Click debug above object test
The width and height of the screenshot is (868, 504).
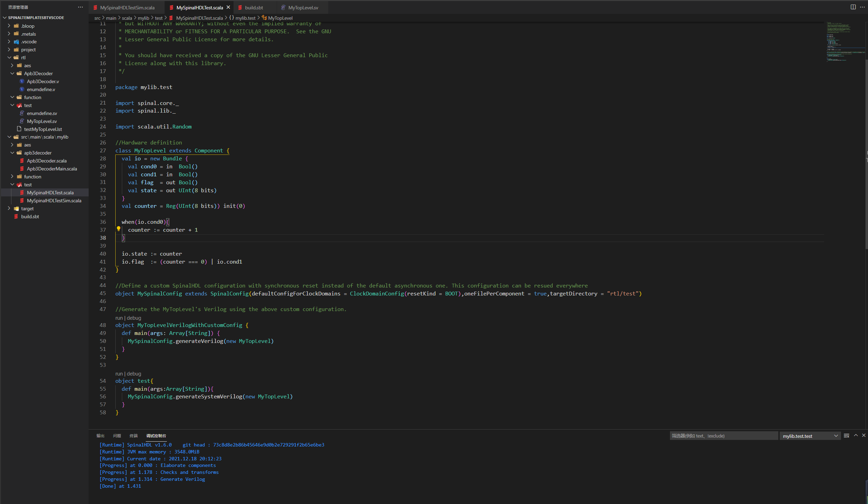[x=134, y=374]
